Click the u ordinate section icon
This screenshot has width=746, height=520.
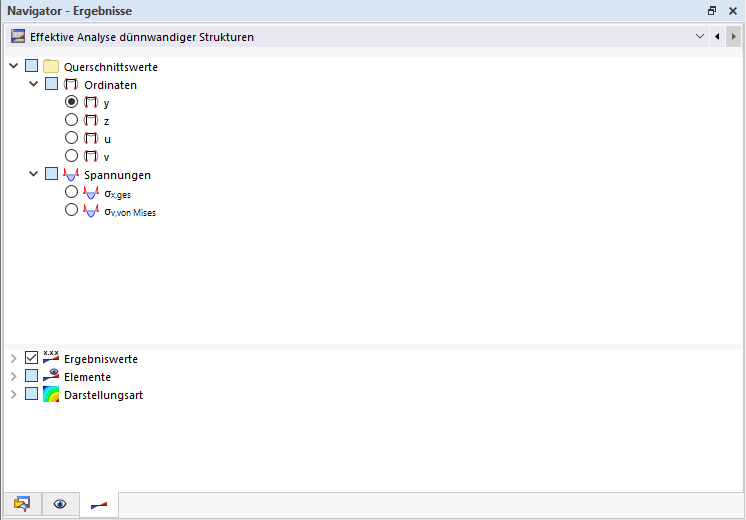pos(91,138)
